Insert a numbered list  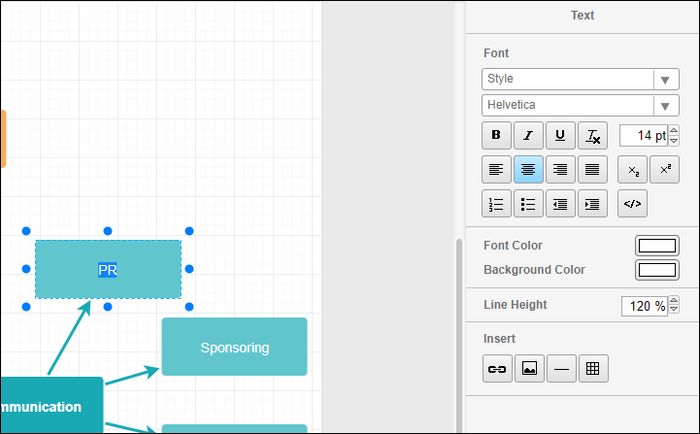[x=496, y=204]
